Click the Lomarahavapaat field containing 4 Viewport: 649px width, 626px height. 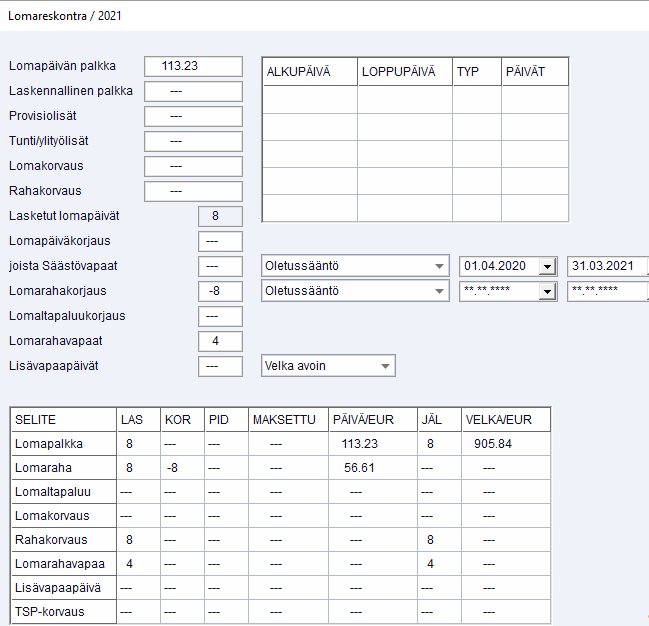pyautogui.click(x=219, y=341)
